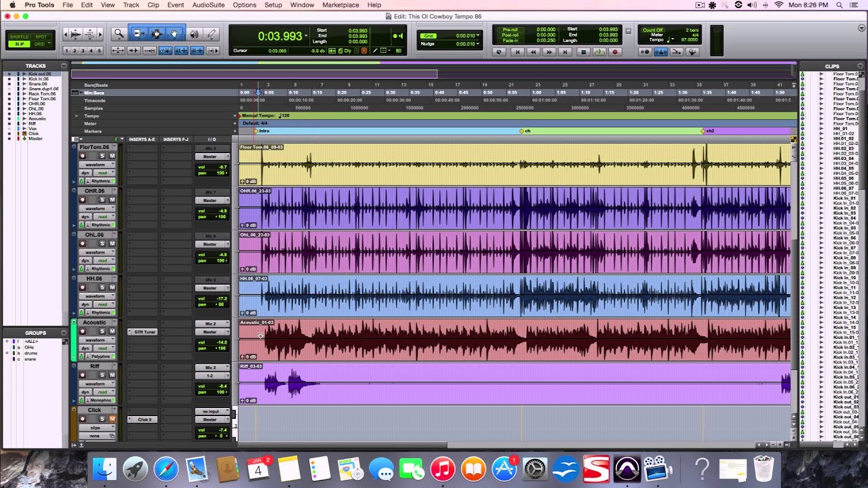868x488 pixels.
Task: Enable Grid edit mode
Action: click(x=41, y=44)
